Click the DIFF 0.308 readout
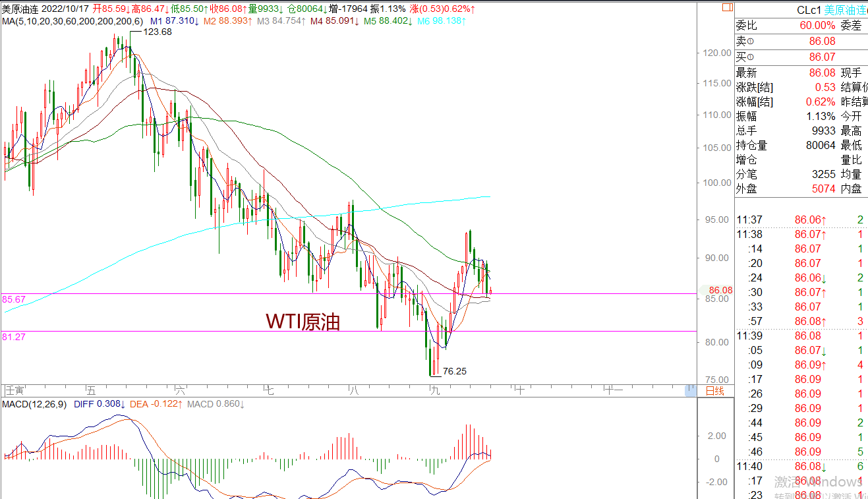 pos(100,403)
